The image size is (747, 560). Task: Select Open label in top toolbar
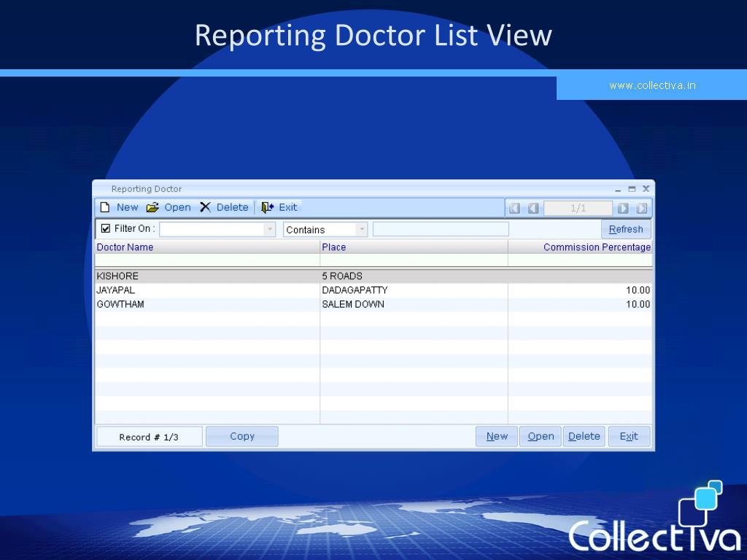click(x=178, y=207)
